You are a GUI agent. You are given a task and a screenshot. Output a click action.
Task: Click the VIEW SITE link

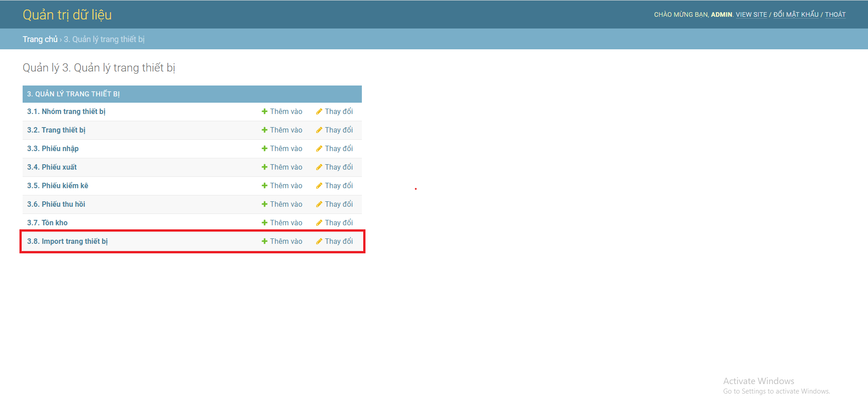click(x=751, y=14)
